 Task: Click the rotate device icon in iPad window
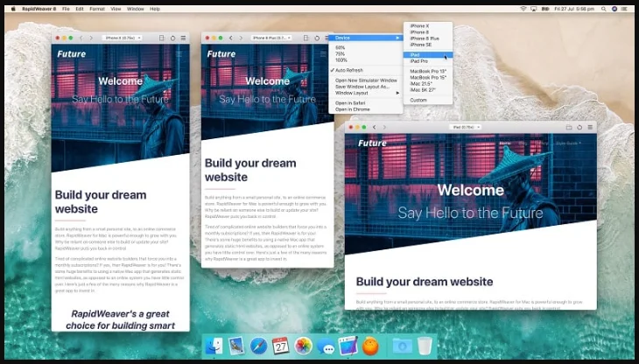(569, 128)
